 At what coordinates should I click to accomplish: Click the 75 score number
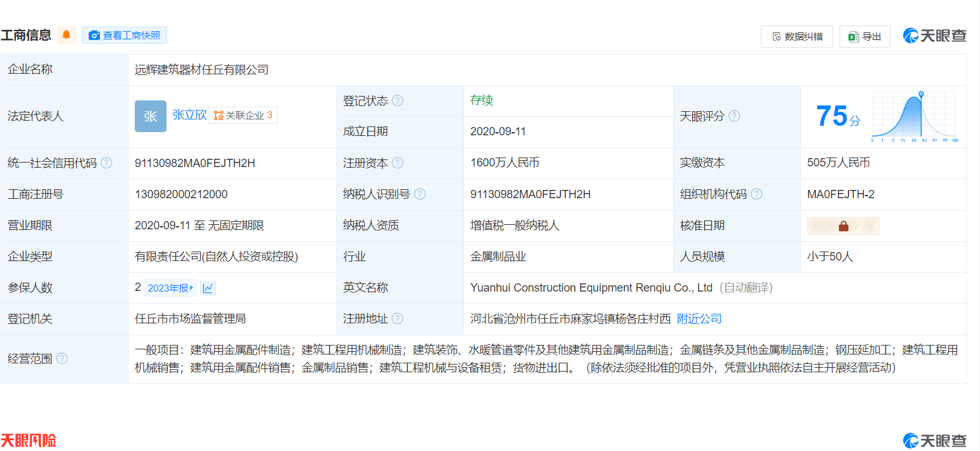coord(832,116)
